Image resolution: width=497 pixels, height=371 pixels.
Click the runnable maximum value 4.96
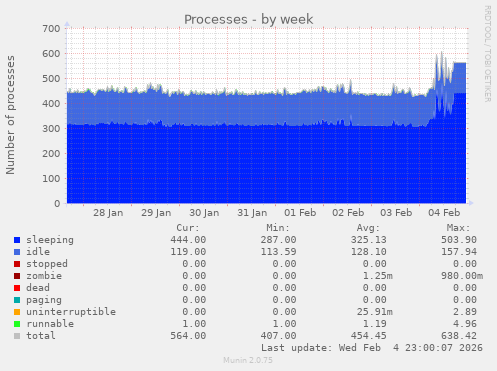[465, 324]
